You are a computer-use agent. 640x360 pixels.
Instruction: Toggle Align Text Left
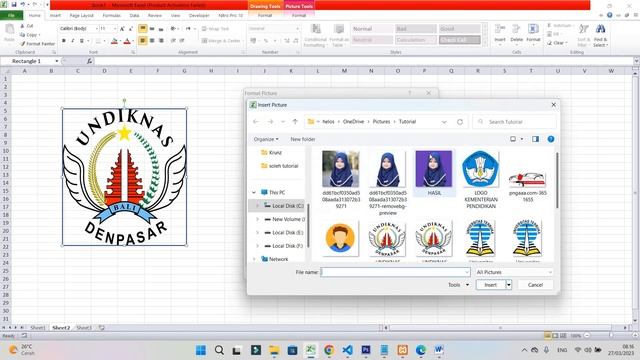pyautogui.click(x=142, y=41)
